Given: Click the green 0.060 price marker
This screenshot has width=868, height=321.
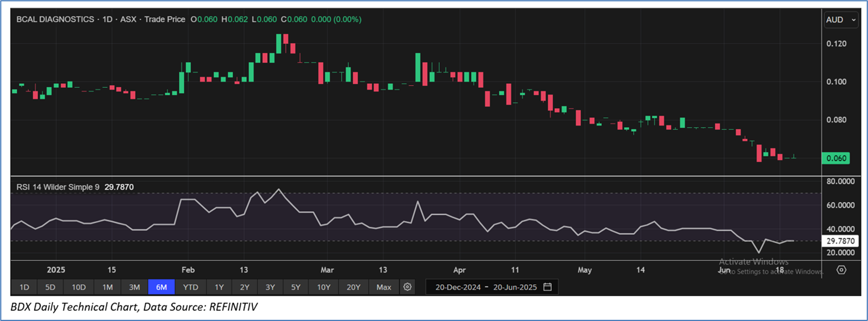Looking at the screenshot, I should click(x=835, y=158).
